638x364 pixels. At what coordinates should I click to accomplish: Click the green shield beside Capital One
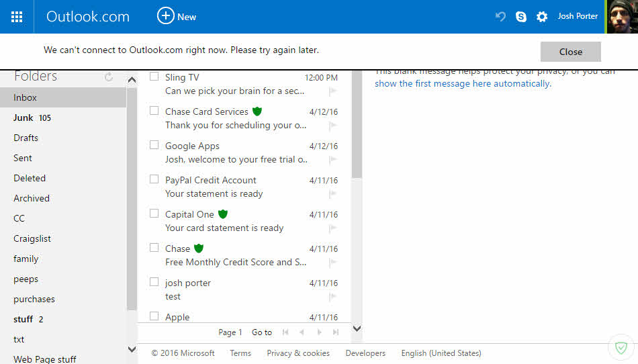tap(223, 214)
